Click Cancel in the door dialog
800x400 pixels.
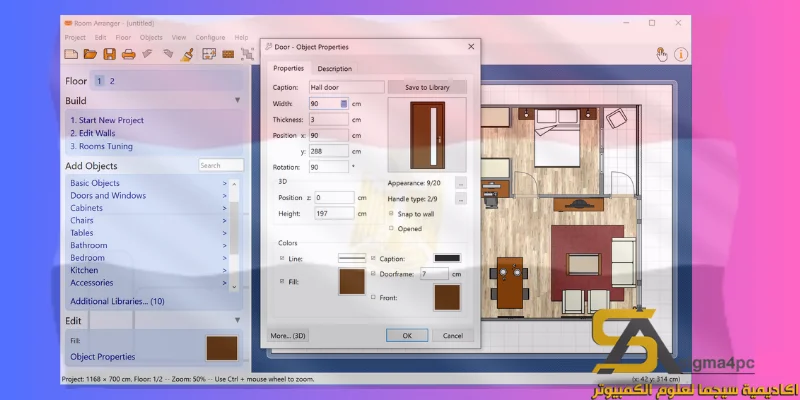[x=453, y=336]
